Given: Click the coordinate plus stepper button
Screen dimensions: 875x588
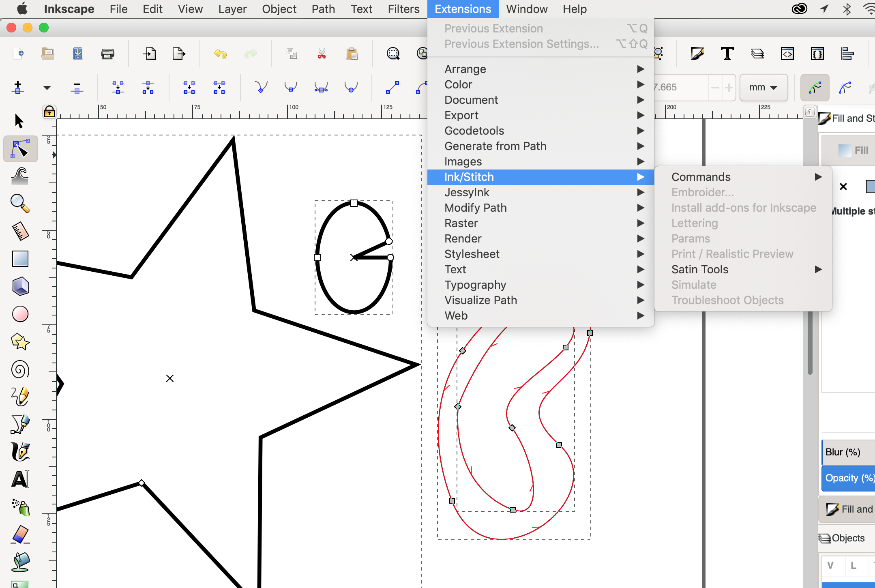Looking at the screenshot, I should pos(729,87).
